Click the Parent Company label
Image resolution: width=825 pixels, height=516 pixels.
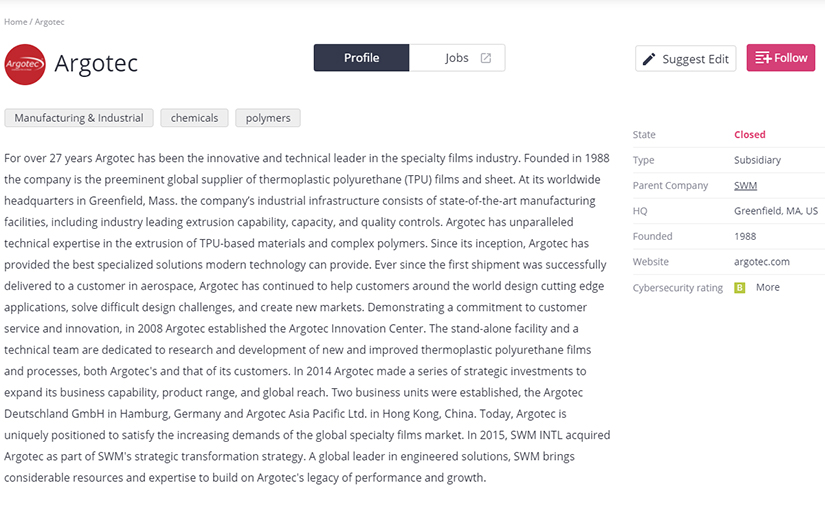click(x=670, y=186)
